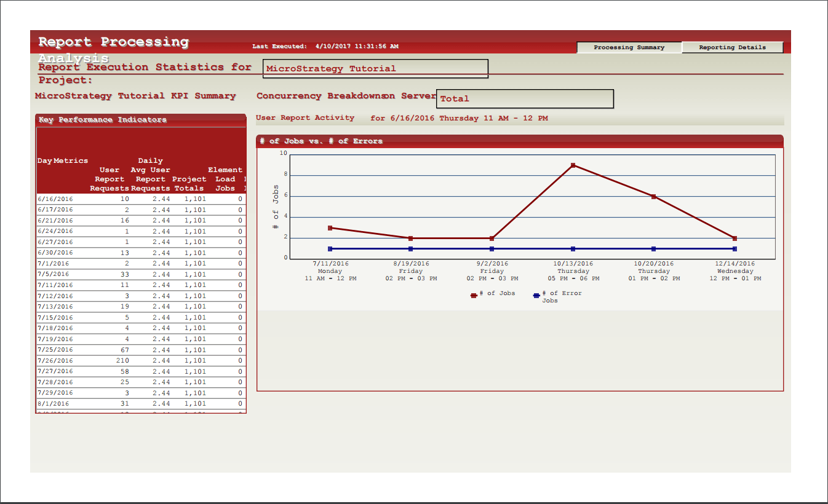This screenshot has height=504, width=828.
Task: Click the red # of Jobs legend swatch
Action: (x=474, y=296)
